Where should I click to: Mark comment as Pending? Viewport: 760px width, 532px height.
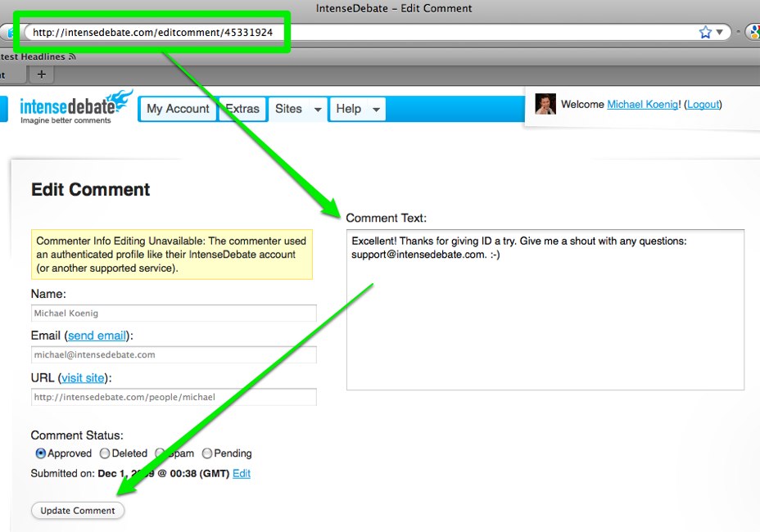(x=207, y=453)
